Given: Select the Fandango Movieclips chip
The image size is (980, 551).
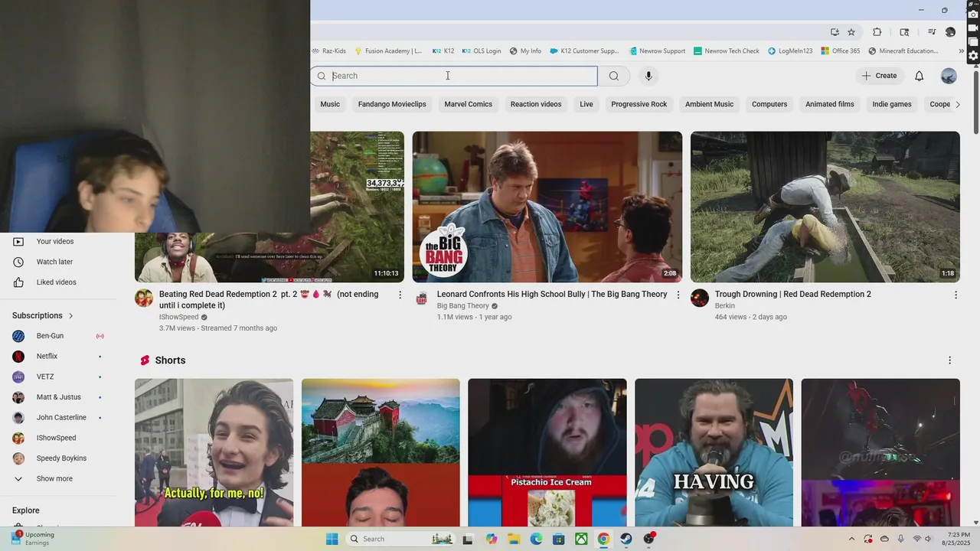Looking at the screenshot, I should tap(392, 104).
